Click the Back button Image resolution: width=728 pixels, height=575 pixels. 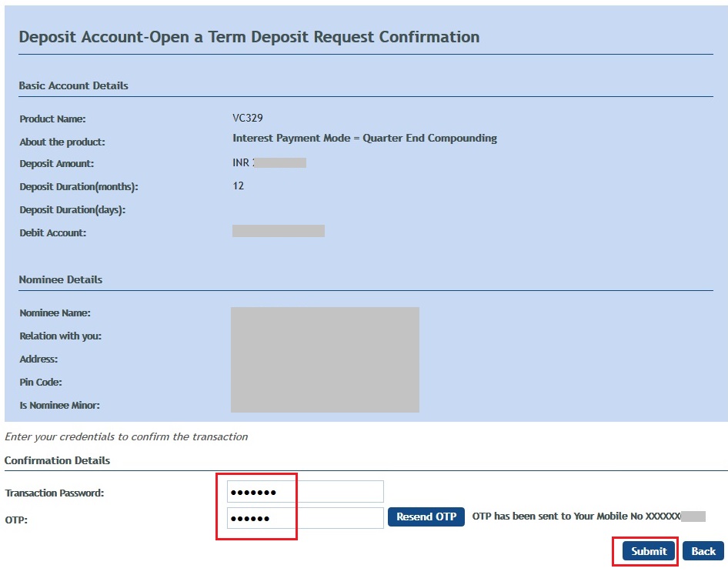702,551
